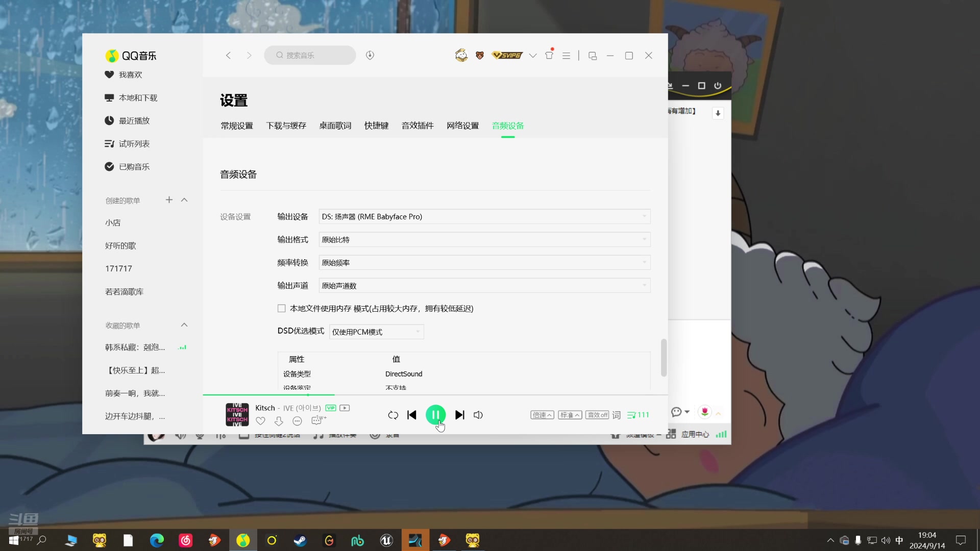Collapse the 收藏的歌单 section
Screen dimensions: 980x551
point(184,325)
